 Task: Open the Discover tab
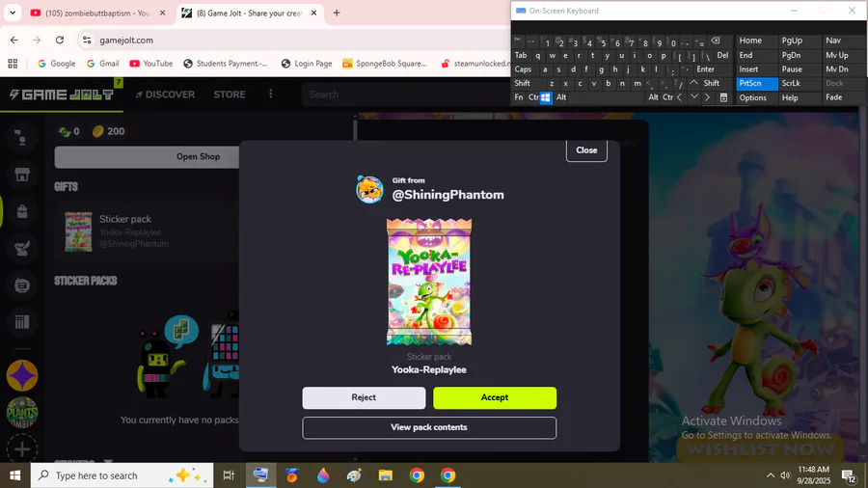[166, 95]
